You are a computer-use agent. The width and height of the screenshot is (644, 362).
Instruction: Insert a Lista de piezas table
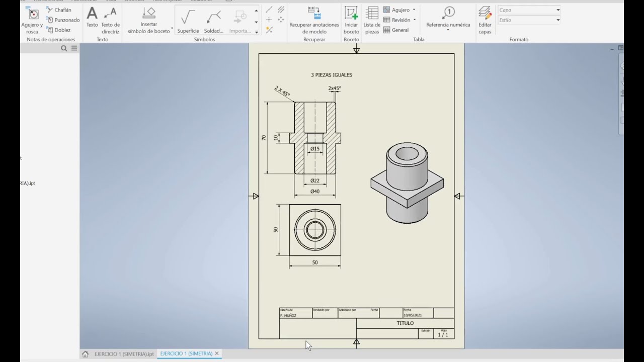tap(372, 21)
